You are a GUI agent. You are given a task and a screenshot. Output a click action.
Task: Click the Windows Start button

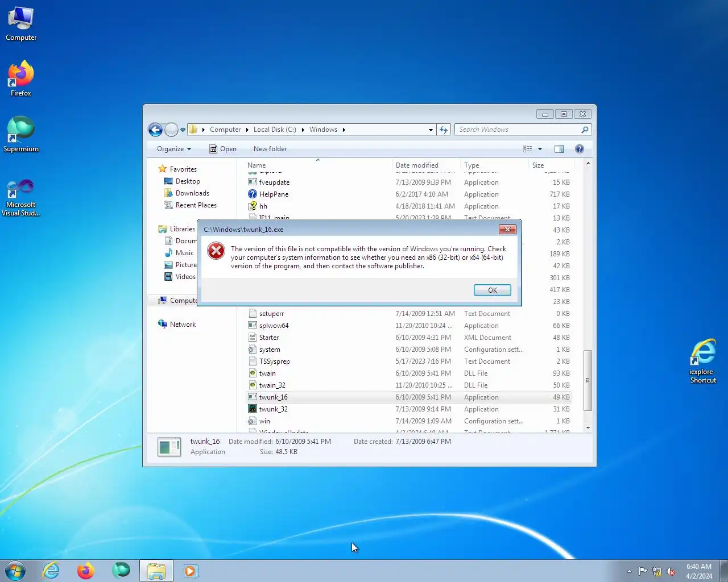tap(15, 571)
